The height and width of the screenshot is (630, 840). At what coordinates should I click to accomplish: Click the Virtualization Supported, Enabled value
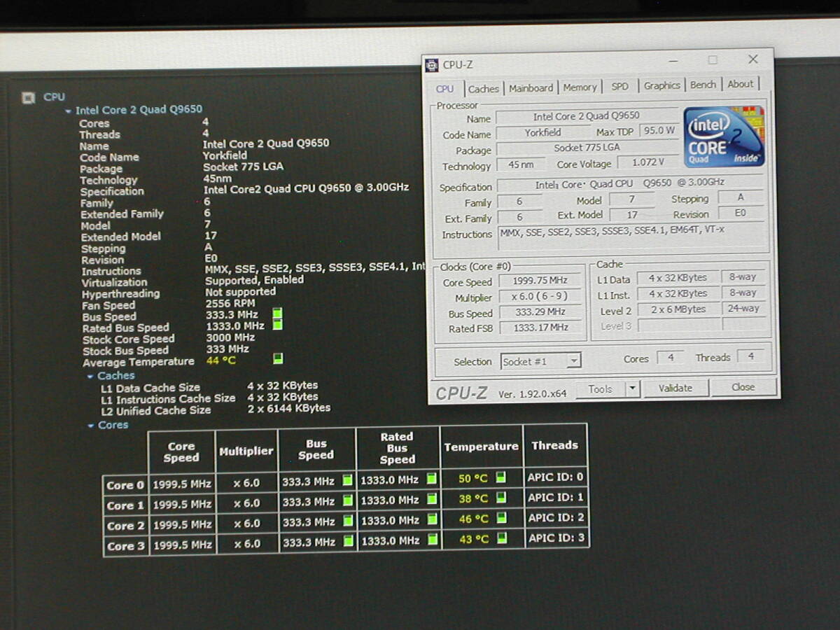pyautogui.click(x=254, y=280)
